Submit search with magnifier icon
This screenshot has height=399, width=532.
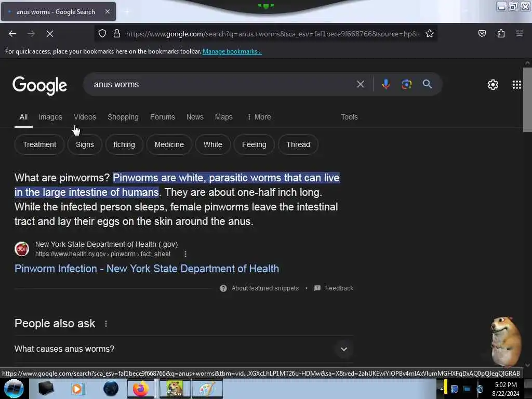427,84
